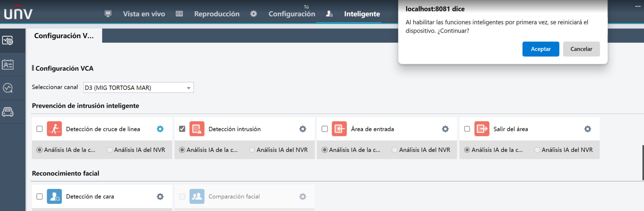Click the Detección de cruce de linea icon
The width and height of the screenshot is (644, 211).
pyautogui.click(x=54, y=129)
